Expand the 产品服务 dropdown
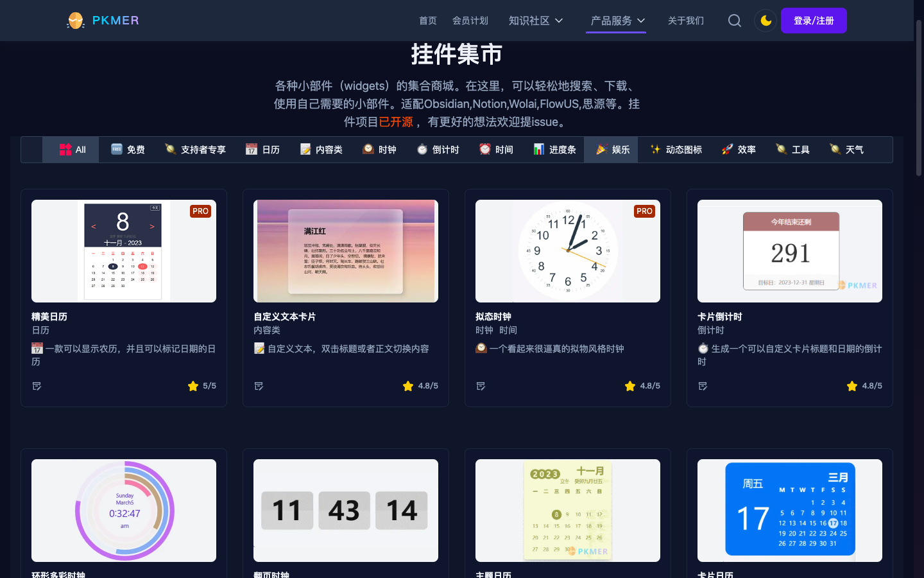 618,21
